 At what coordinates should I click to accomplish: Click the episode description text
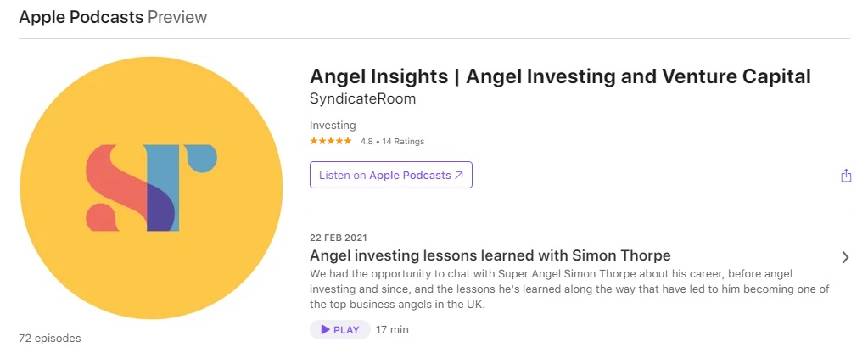[x=568, y=289]
